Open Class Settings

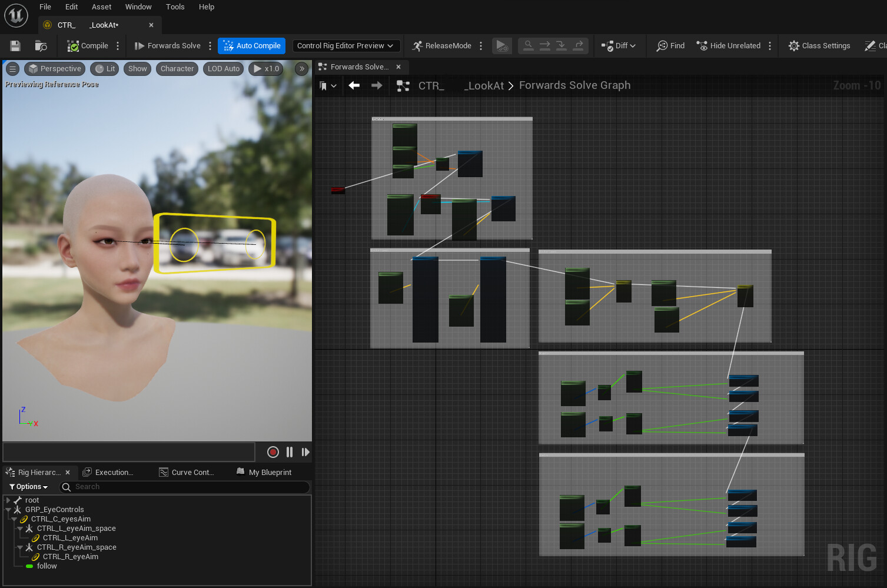click(x=819, y=46)
